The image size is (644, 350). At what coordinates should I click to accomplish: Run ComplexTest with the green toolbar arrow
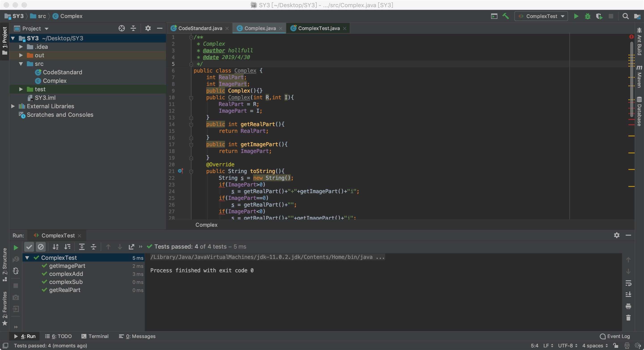(576, 16)
